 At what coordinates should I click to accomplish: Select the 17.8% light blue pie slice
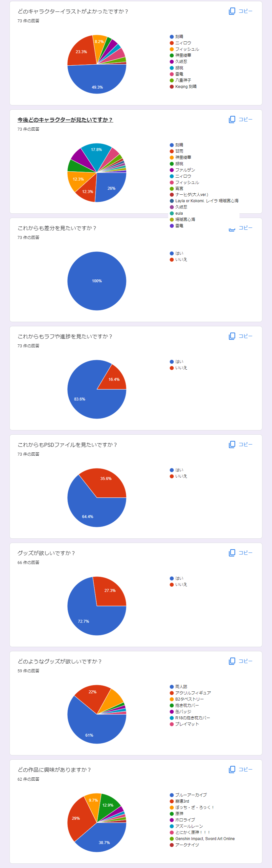96,153
